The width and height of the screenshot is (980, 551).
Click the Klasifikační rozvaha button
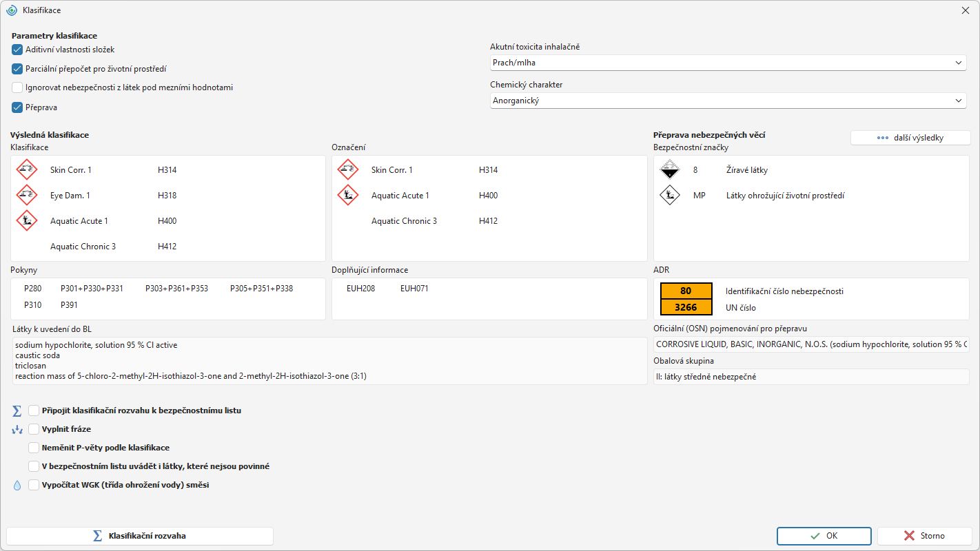pos(140,536)
